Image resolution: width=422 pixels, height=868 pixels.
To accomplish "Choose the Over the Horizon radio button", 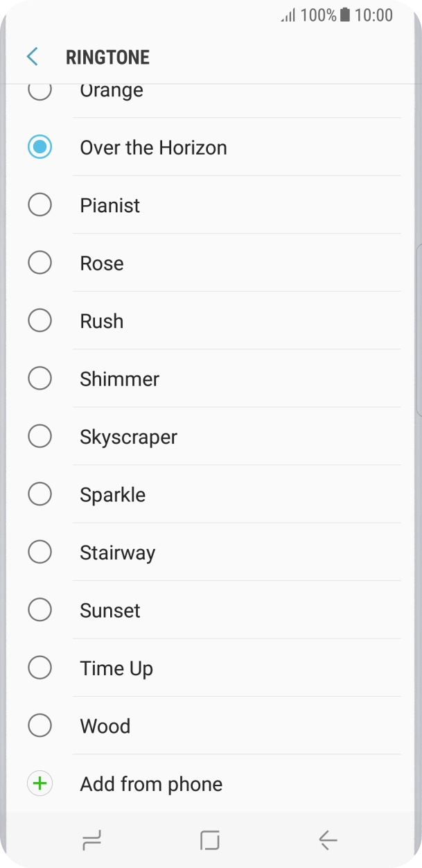I will pos(39,148).
